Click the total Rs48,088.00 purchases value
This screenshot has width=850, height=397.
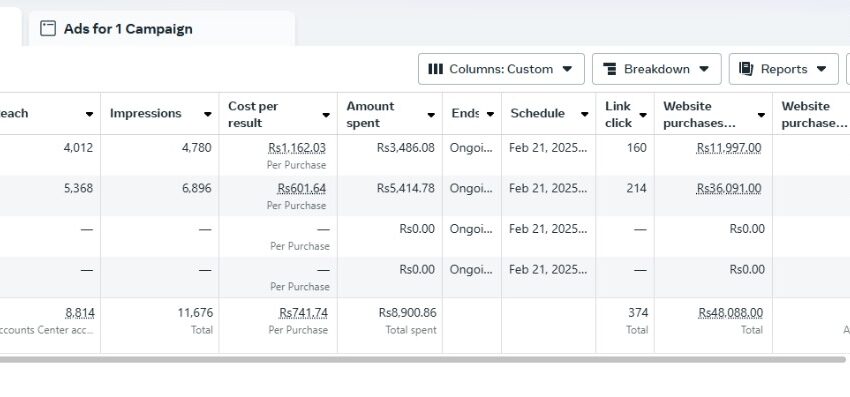point(730,313)
